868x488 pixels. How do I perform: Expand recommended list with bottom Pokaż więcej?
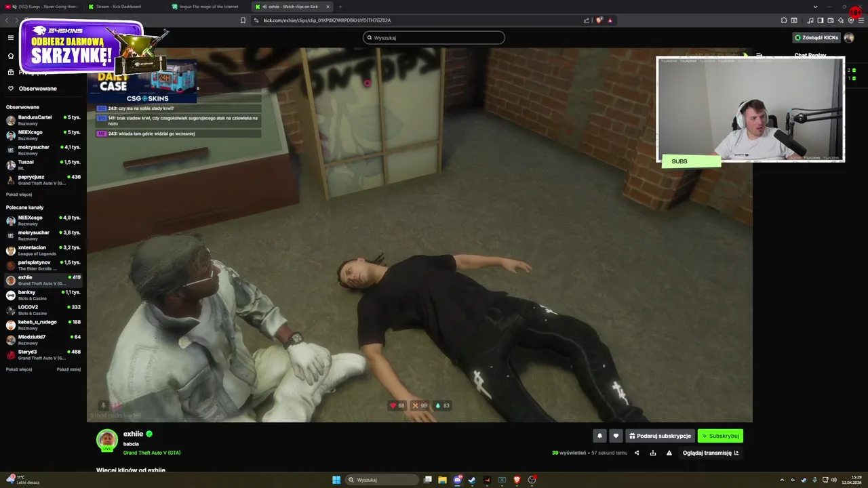click(19, 369)
